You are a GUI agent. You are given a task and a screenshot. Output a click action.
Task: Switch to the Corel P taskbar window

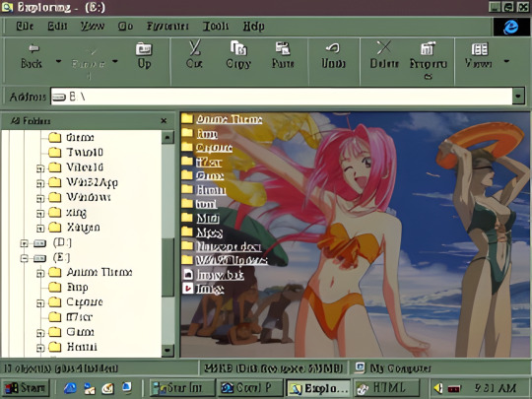point(250,388)
